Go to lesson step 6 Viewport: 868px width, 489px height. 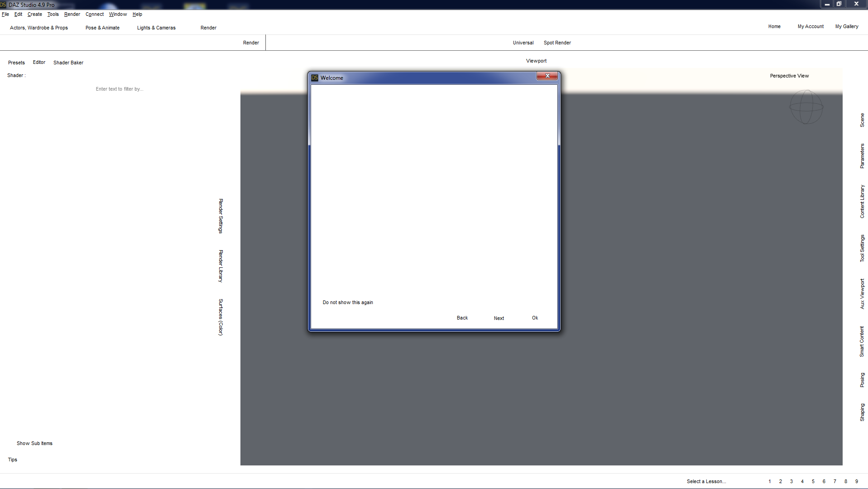tap(824, 482)
